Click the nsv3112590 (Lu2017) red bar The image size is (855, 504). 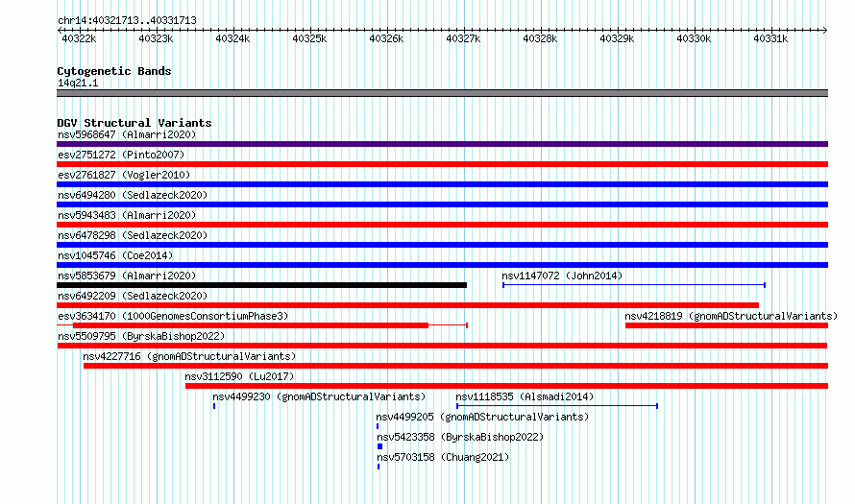(506, 386)
